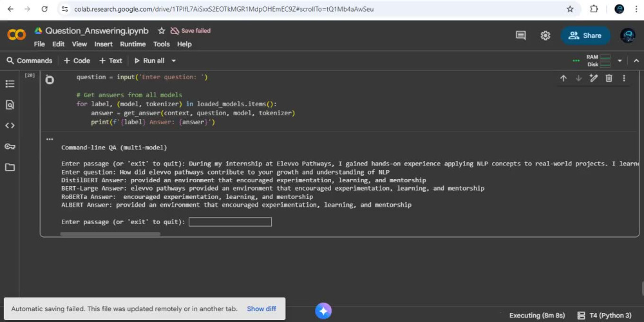Image resolution: width=644 pixels, height=322 pixels.
Task: Open the Help menu
Action: click(x=184, y=44)
